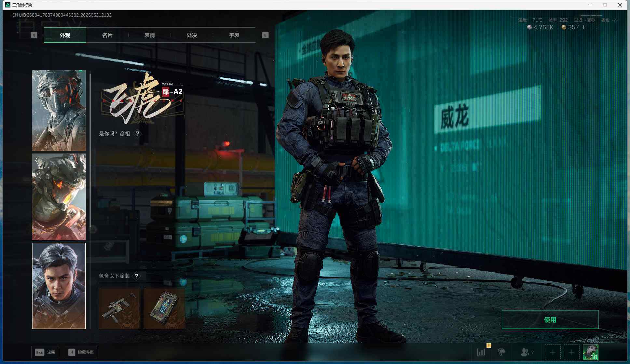Open the 名片 tab
Viewport: 630px width, 364px height.
click(x=107, y=35)
